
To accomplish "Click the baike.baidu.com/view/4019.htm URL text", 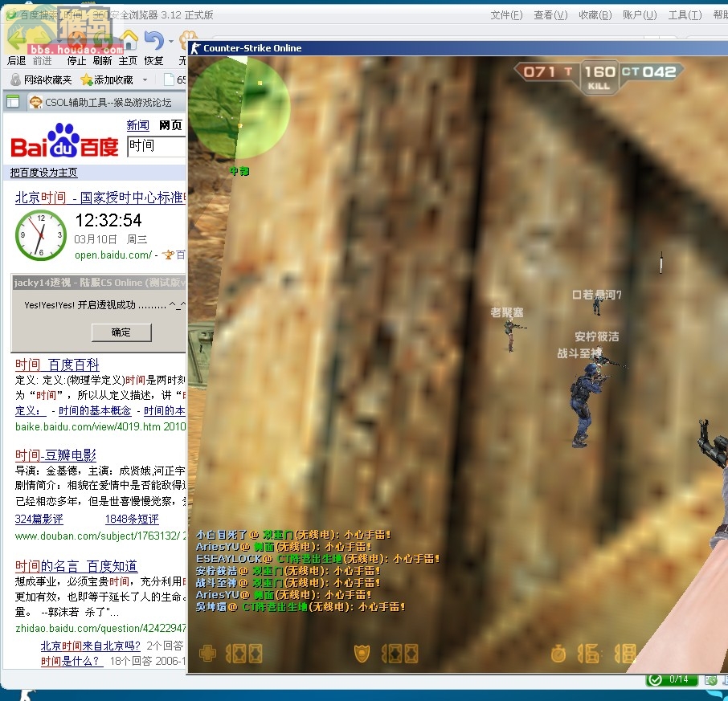I will tap(88, 426).
